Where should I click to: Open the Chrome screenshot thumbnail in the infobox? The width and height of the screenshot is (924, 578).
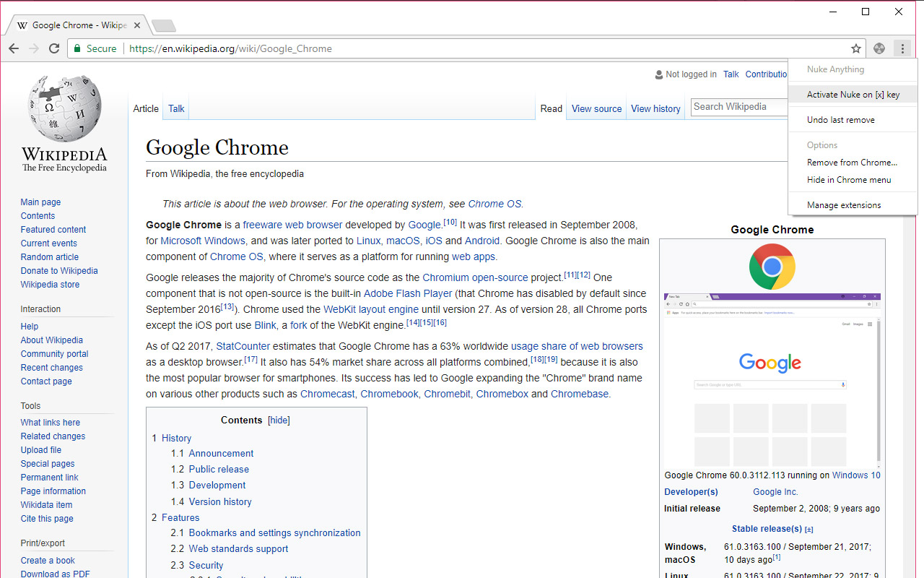click(772, 380)
